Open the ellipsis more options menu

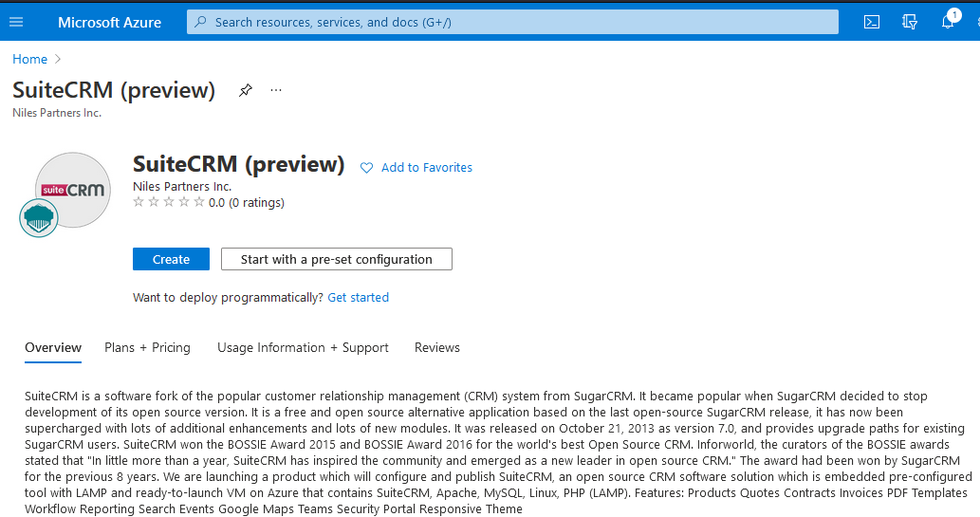pos(276,90)
